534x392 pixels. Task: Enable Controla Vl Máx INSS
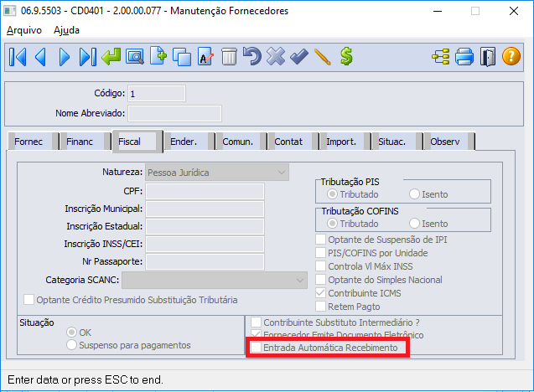[320, 266]
